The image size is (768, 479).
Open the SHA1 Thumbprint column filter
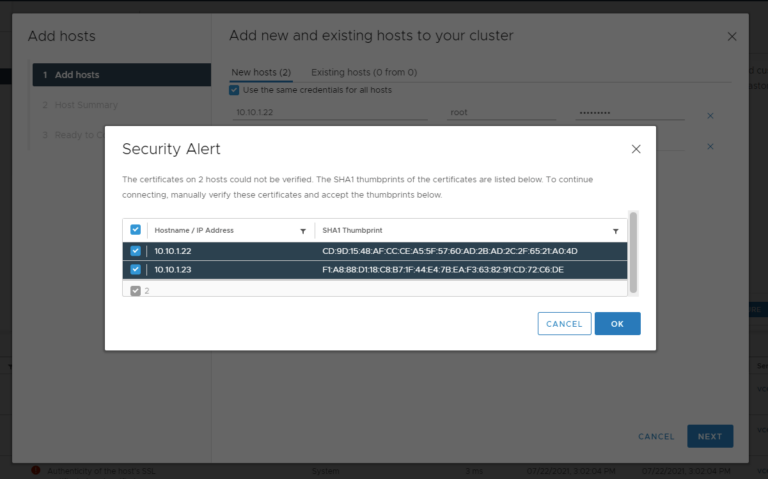click(616, 231)
